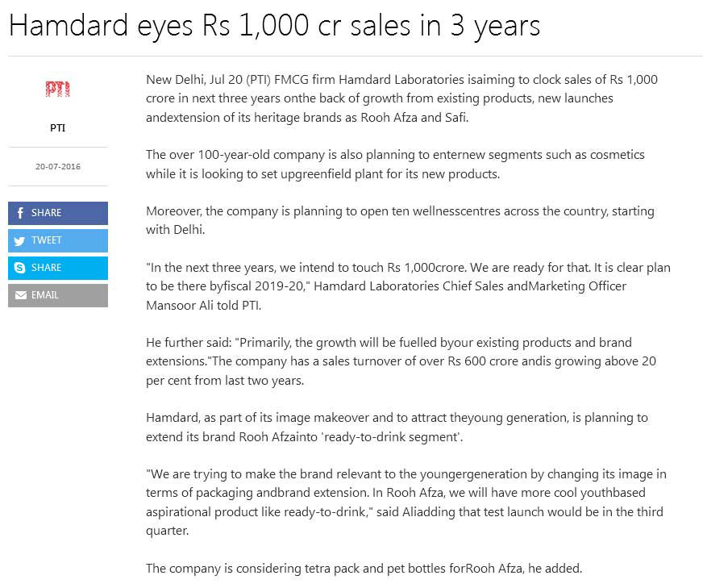Click the Twitter bird icon
Viewport: 703px width, 588px height.
[x=19, y=241]
